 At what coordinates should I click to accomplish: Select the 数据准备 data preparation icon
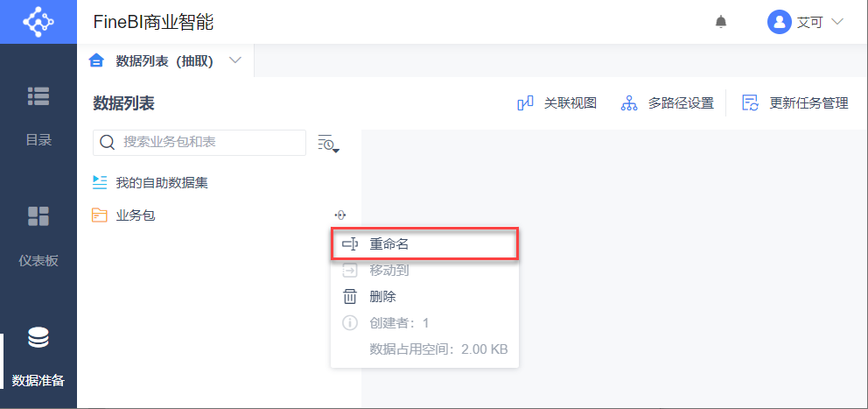[x=38, y=338]
